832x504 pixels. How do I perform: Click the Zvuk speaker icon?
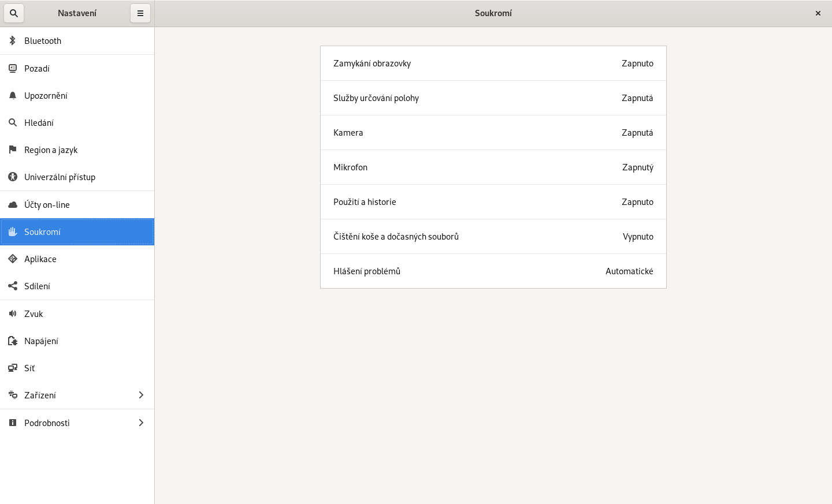click(x=13, y=313)
